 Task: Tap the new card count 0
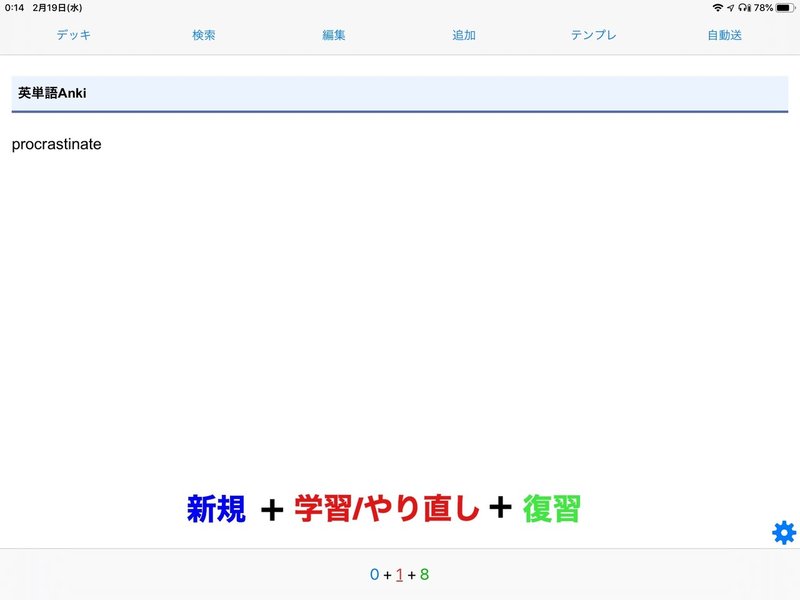(x=374, y=574)
